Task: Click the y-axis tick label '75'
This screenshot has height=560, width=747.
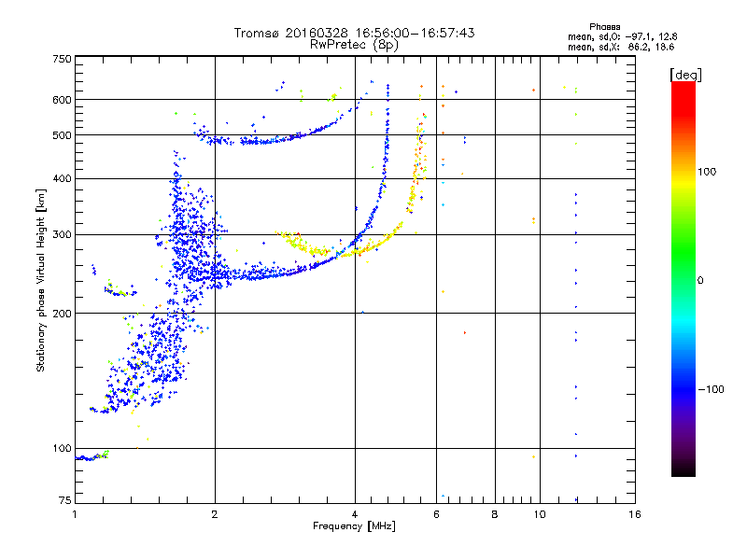Action: pos(65,500)
